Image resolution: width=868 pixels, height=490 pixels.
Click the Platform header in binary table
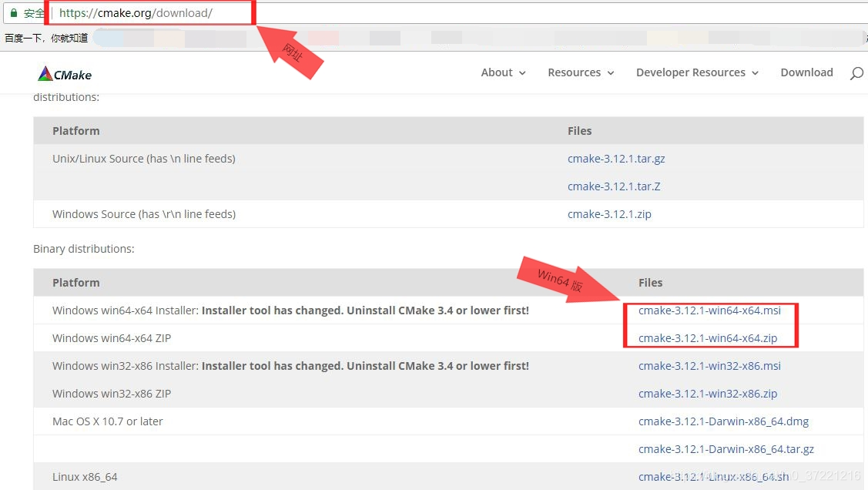point(75,283)
